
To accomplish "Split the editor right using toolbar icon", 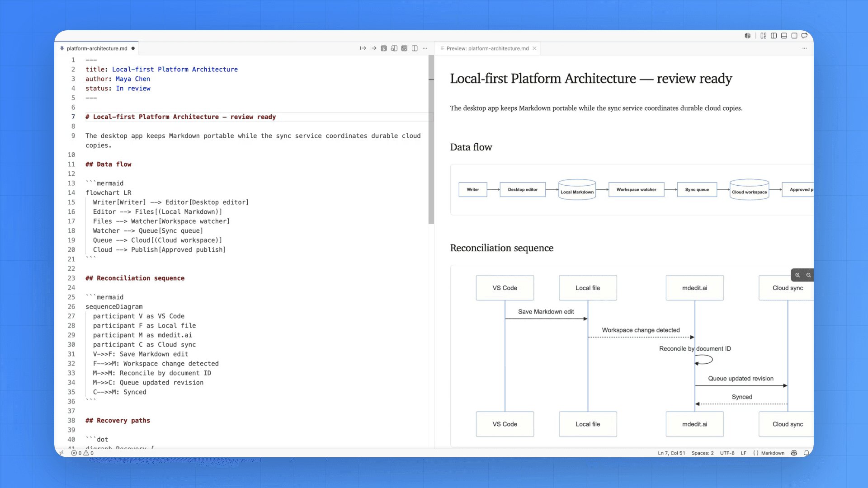I will pyautogui.click(x=415, y=48).
